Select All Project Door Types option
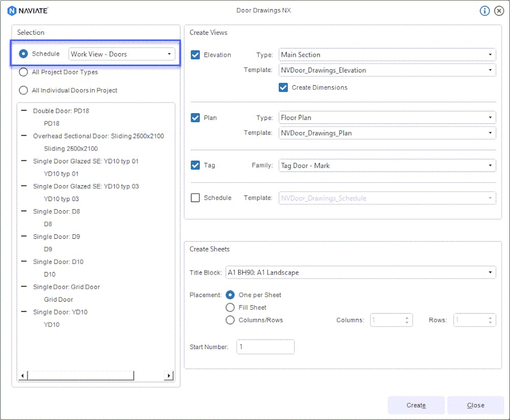This screenshot has width=510, height=420. click(23, 72)
